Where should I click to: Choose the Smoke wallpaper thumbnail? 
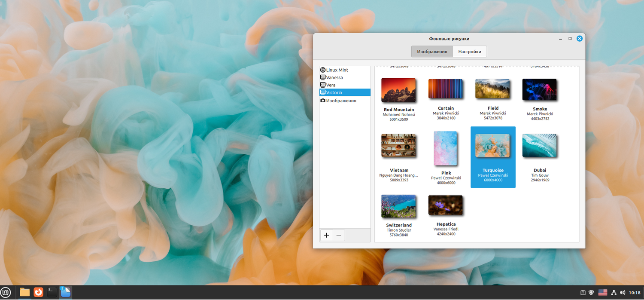540,89
